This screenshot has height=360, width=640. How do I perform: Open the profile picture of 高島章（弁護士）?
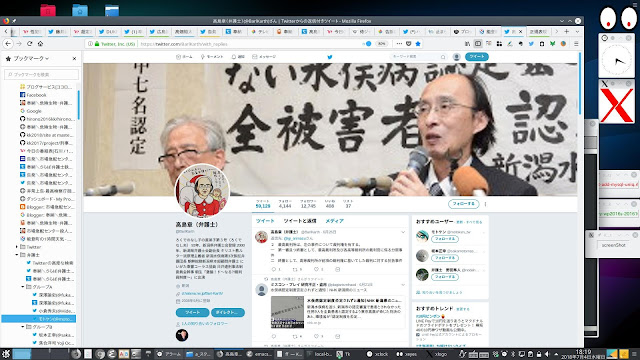coord(202,190)
